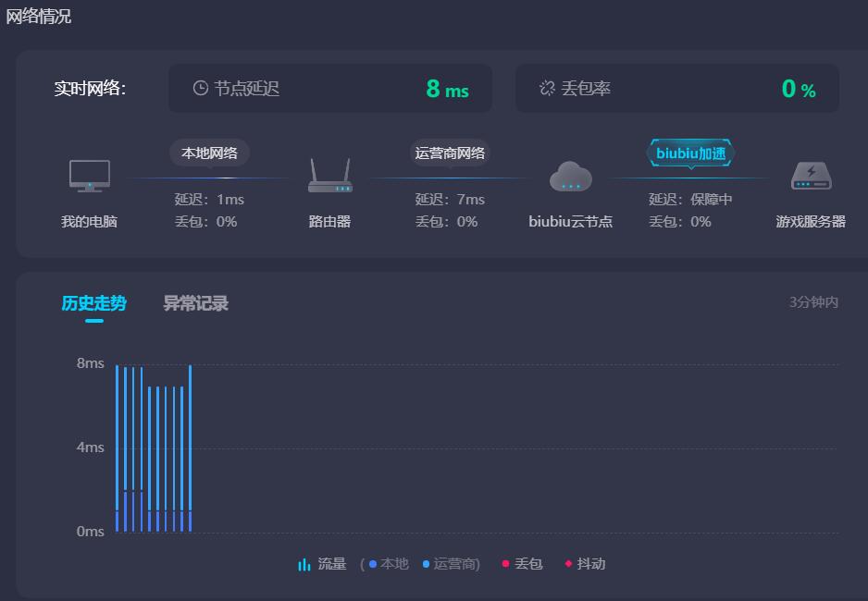Viewport: 868px width, 601px height.
Task: Click the 本地网络 label button
Action: click(x=209, y=153)
